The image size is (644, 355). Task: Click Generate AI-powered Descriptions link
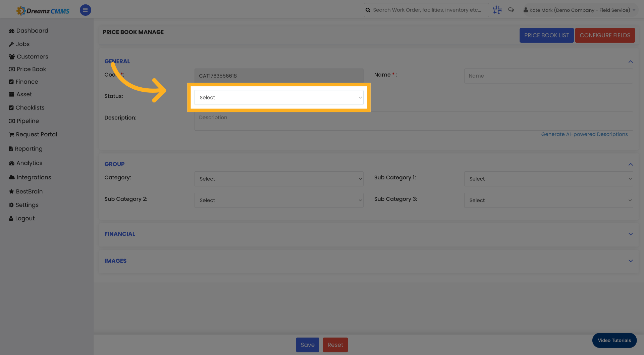585,134
